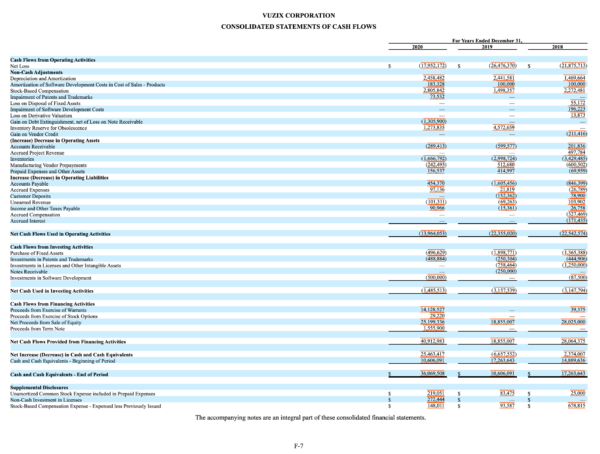
Task: Click 'Gain on Debt Extinguishment' row label
Action: (x=76, y=122)
